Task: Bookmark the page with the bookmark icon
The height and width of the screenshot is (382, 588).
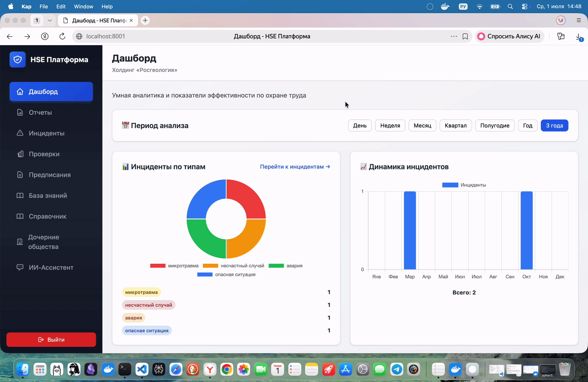Action: (x=465, y=36)
